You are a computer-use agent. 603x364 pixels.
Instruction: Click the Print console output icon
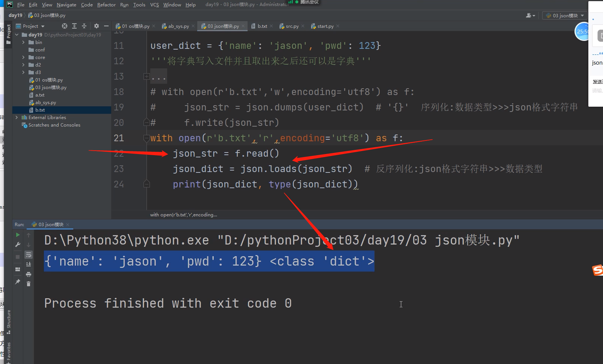(x=29, y=274)
